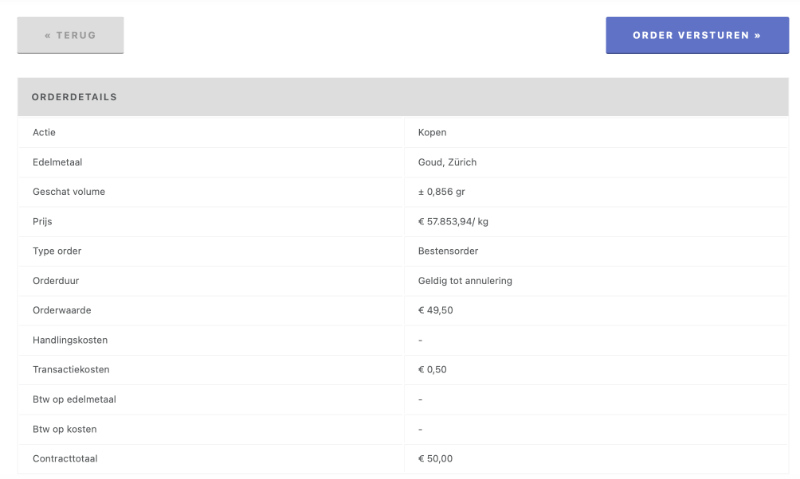Click the Order versturen button

click(x=696, y=35)
